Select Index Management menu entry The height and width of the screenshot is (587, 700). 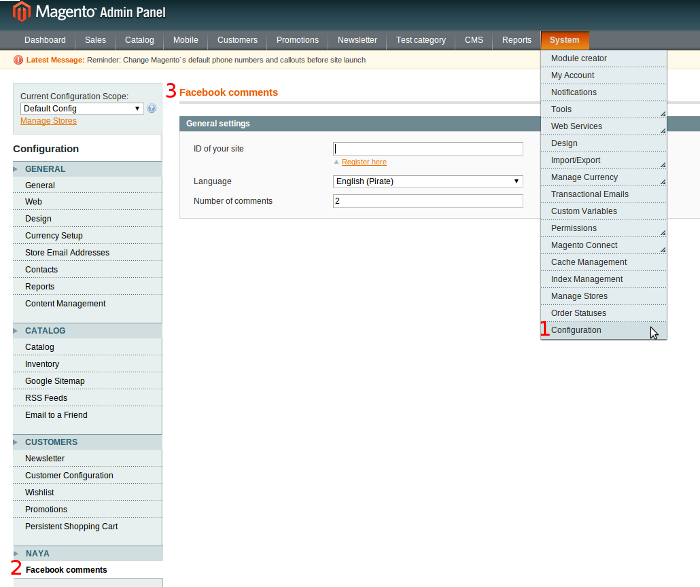point(604,279)
